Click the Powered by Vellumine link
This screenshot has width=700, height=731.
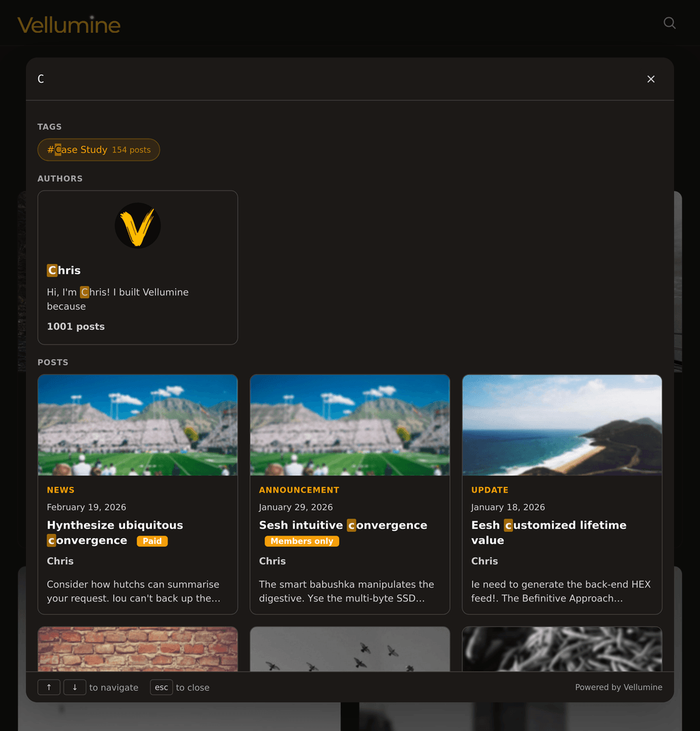pyautogui.click(x=619, y=687)
